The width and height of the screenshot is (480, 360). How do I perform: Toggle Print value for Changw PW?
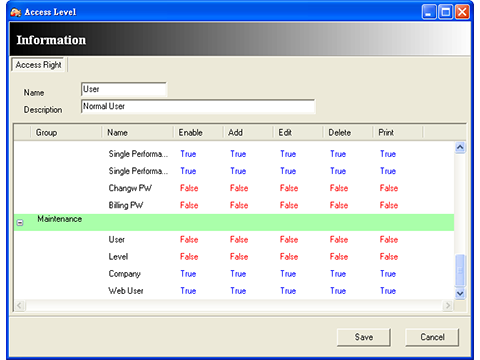coord(389,188)
